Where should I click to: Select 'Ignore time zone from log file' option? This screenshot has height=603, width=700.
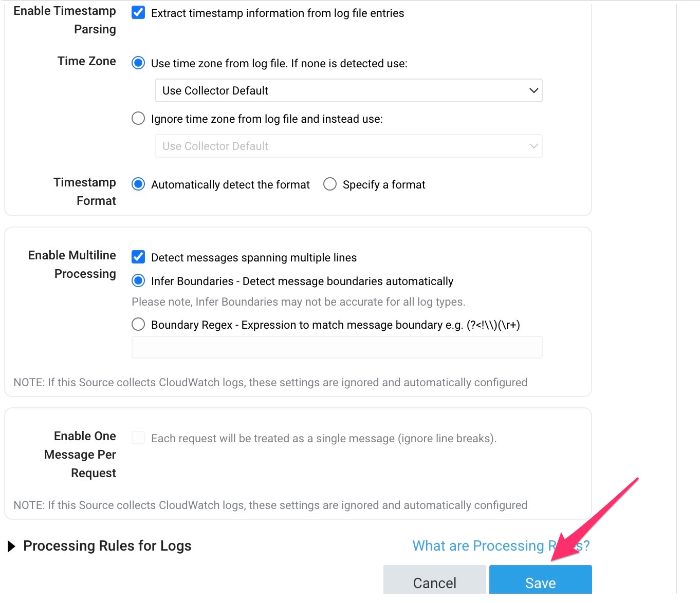(138, 118)
